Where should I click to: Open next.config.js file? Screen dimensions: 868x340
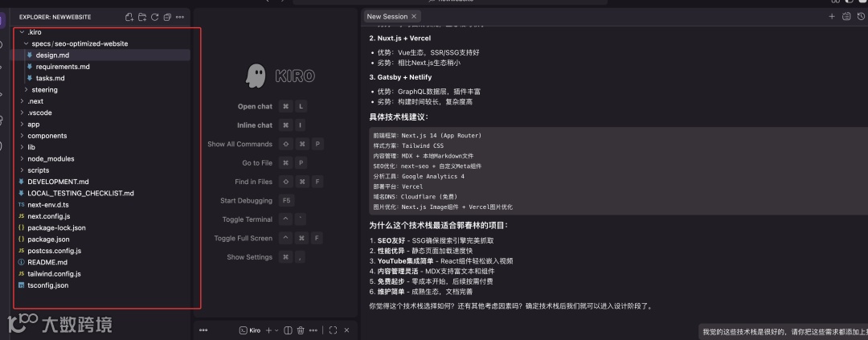tap(48, 216)
